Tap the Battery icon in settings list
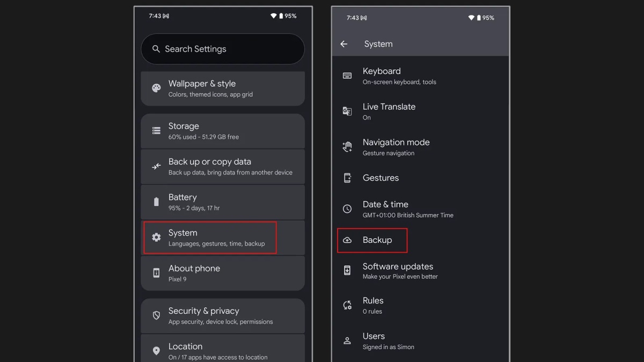The width and height of the screenshot is (644, 362). point(156,202)
